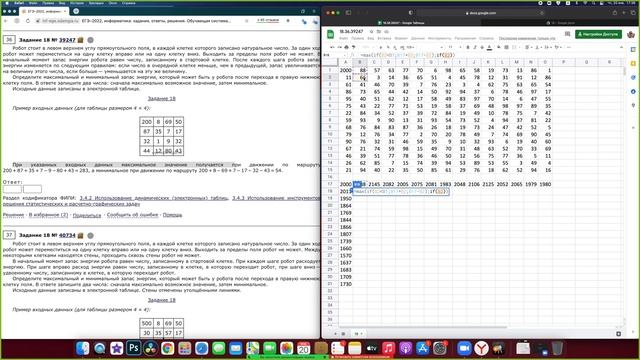Open the fill color picker in Sheets toolbar
The width and height of the screenshot is (640, 360).
[499, 47]
